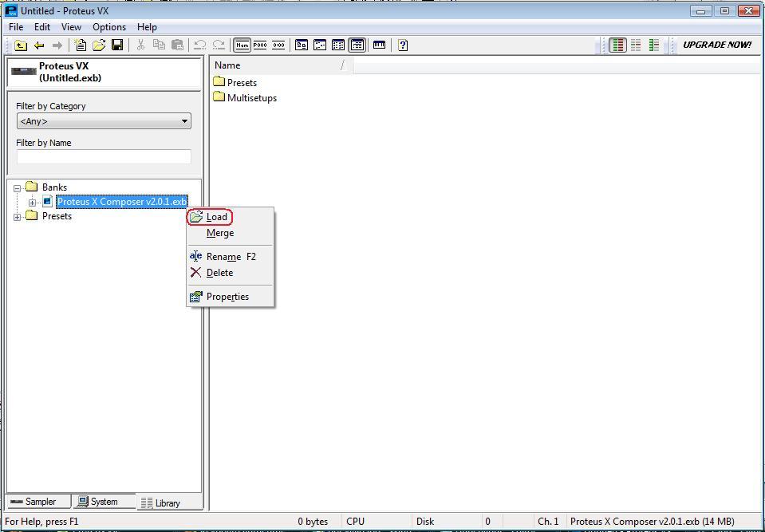Click the piano keyboard toolbar icon
This screenshot has width=765, height=532.
(379, 45)
